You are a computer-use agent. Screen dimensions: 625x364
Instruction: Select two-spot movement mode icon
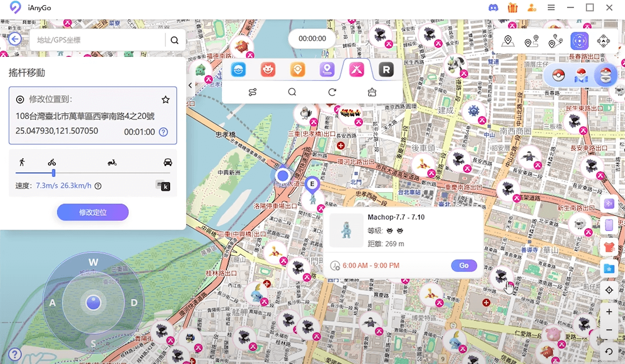(x=531, y=41)
